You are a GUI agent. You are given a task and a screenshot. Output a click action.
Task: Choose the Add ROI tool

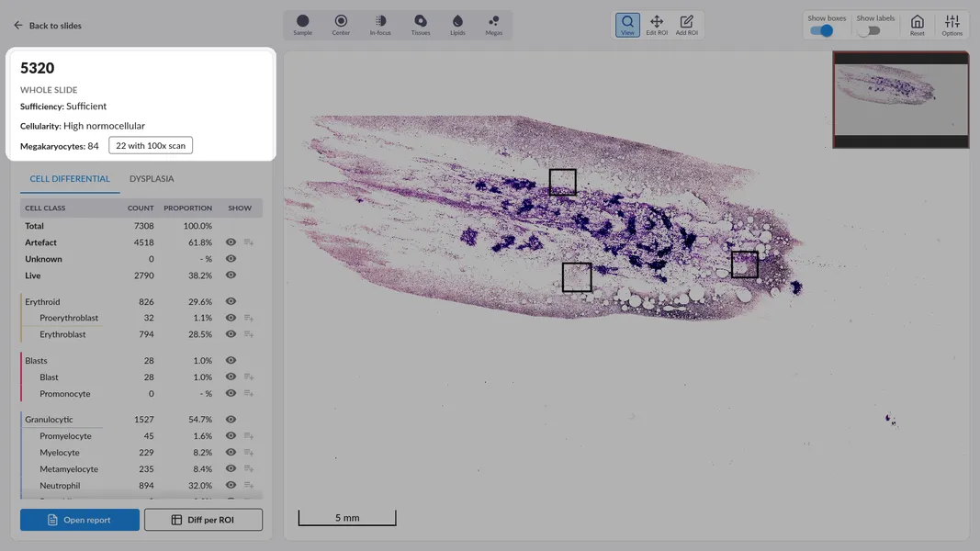coord(686,25)
